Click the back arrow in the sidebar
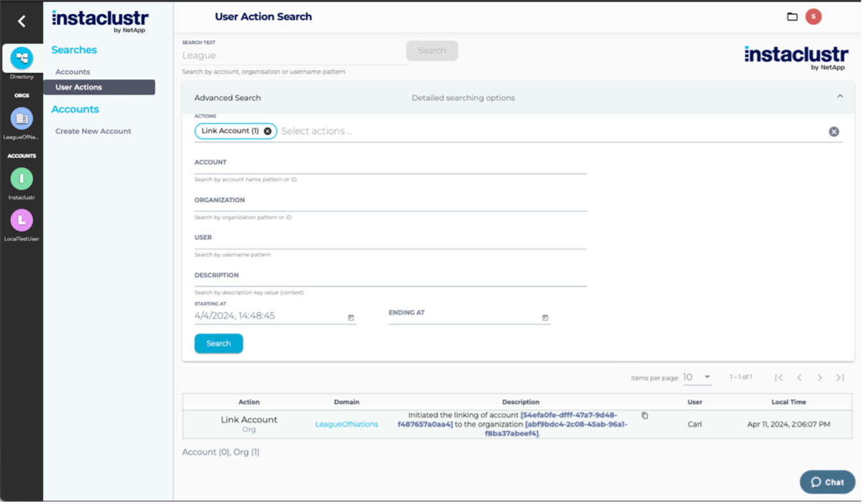Image resolution: width=864 pixels, height=504 pixels. (22, 21)
